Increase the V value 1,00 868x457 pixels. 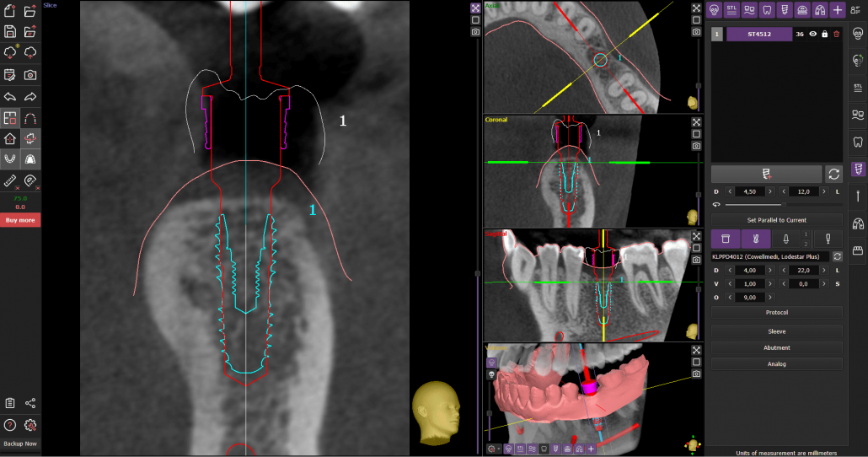[770, 283]
